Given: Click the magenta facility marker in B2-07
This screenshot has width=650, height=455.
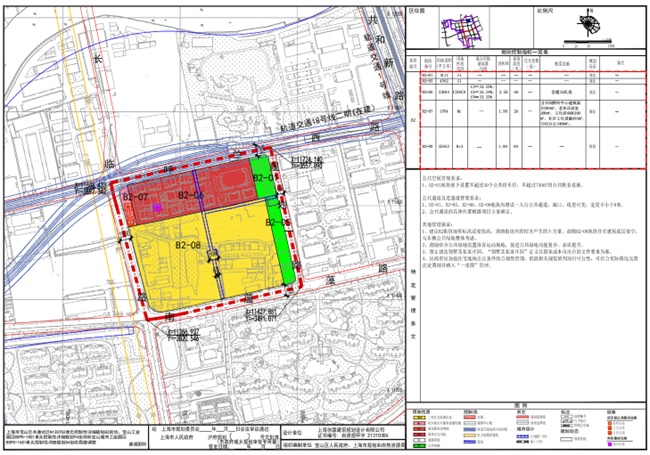Looking at the screenshot, I should point(157,208).
